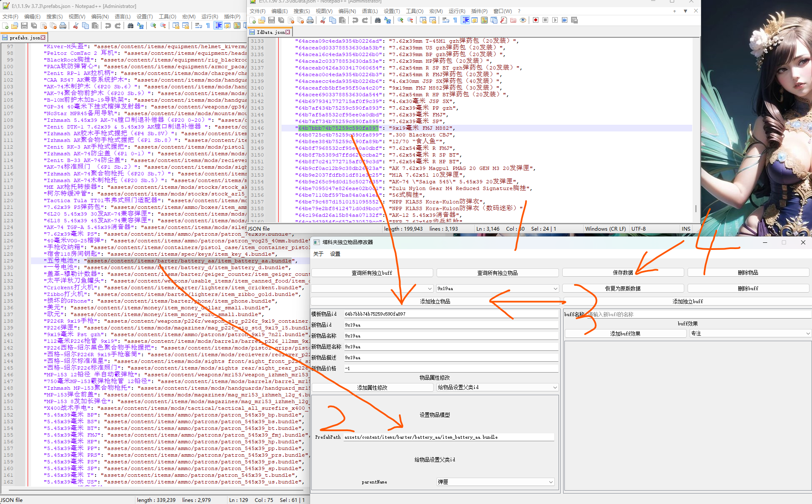This screenshot has width=812, height=504.
Task: Open 插件(P) menu in IdData Notepad++ window
Action: (479, 11)
